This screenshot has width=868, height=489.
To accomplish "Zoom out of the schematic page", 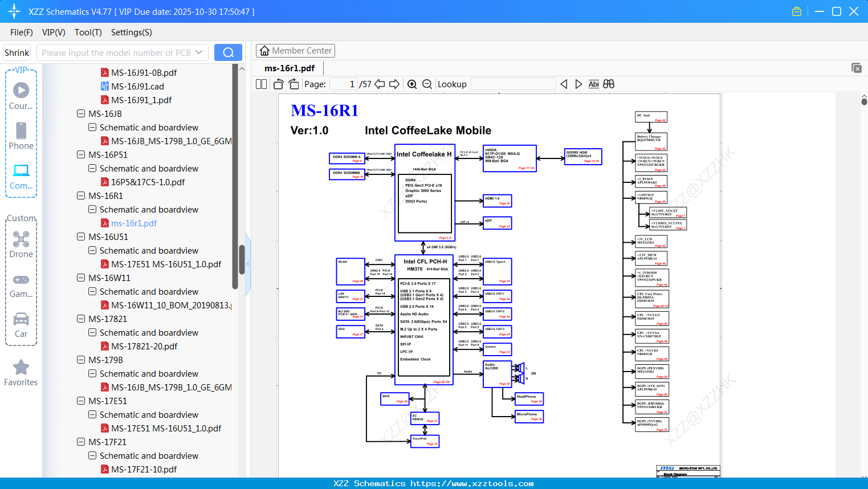I will (x=427, y=84).
